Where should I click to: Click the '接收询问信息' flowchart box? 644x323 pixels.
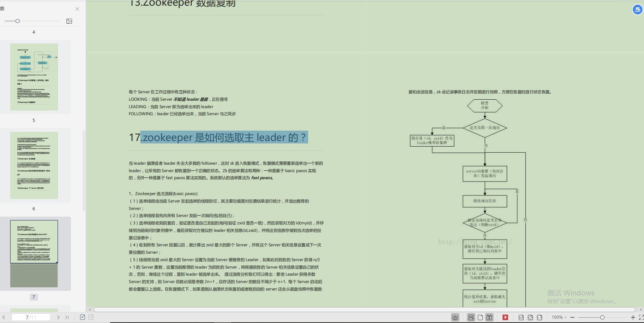click(x=485, y=201)
